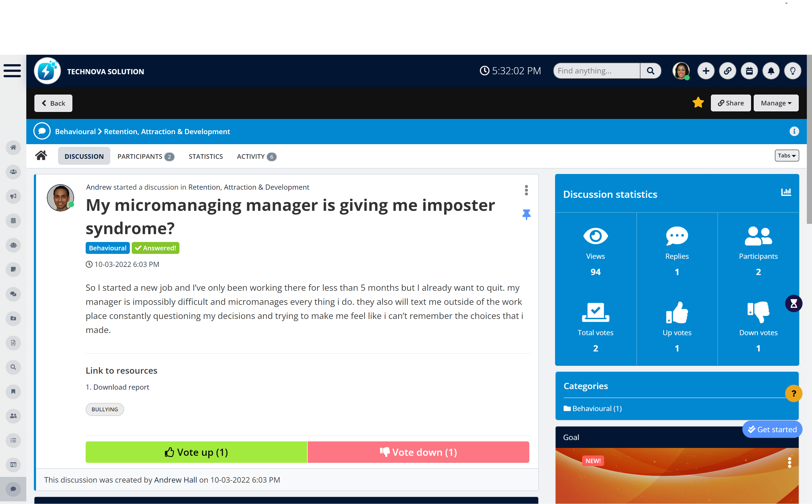
Task: Click the Find anything search field
Action: click(596, 71)
